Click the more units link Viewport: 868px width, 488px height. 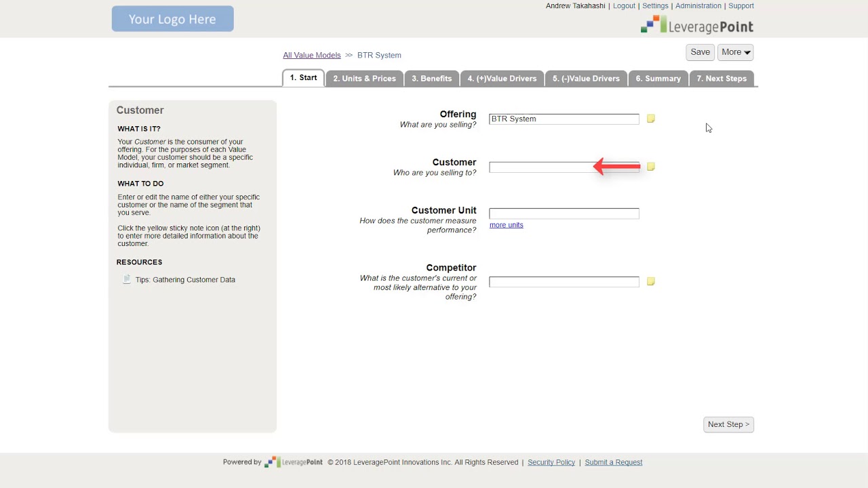click(506, 225)
